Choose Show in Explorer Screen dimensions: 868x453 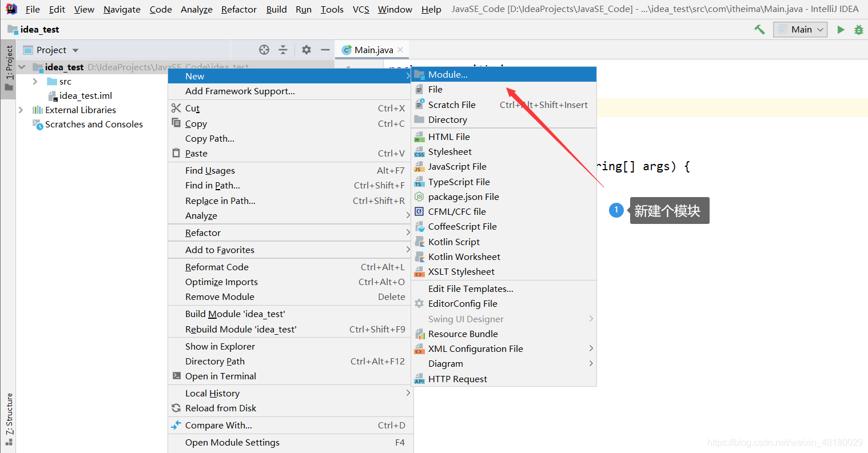click(x=289, y=346)
